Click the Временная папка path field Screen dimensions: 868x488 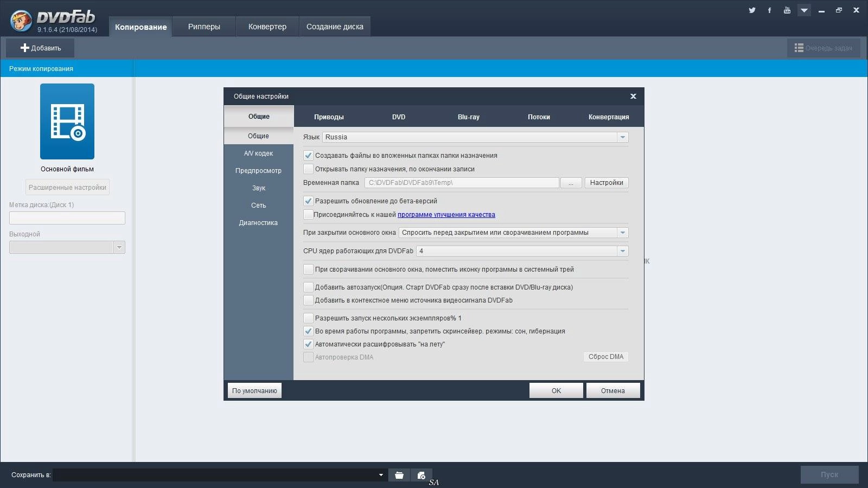[x=462, y=183]
